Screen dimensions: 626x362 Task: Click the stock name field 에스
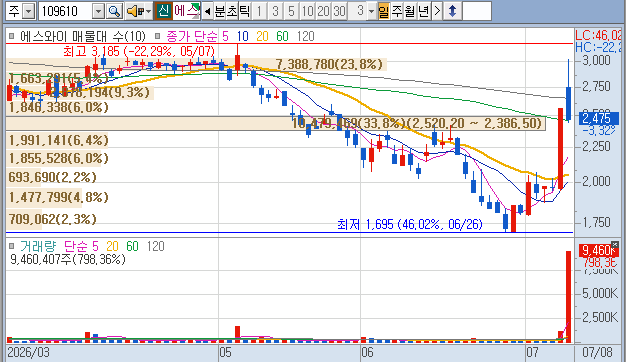tap(186, 11)
